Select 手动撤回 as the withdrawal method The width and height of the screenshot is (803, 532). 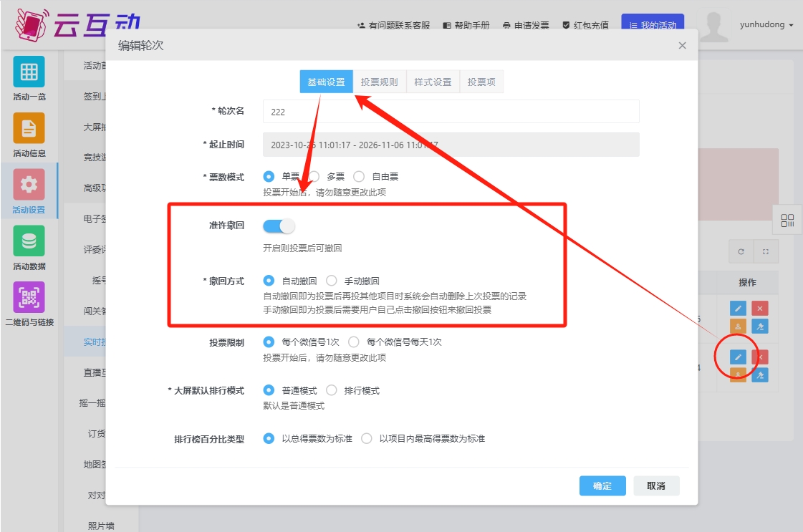pos(332,281)
